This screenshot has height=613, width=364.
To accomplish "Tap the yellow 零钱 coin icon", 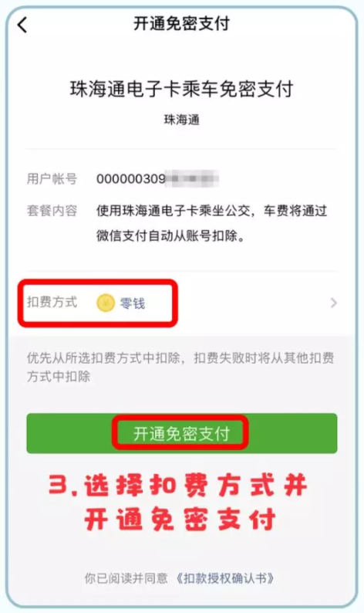I will click(x=106, y=303).
